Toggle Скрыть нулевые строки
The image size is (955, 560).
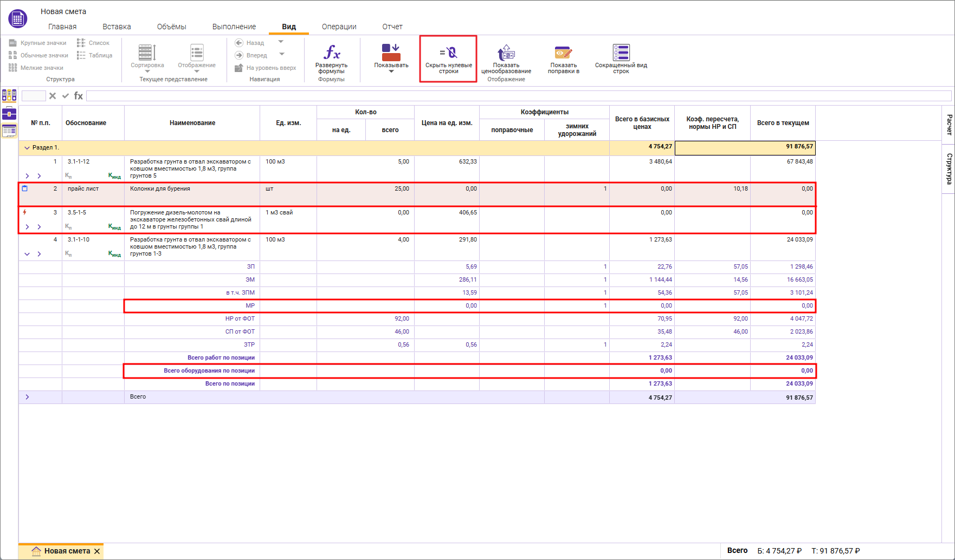click(448, 59)
